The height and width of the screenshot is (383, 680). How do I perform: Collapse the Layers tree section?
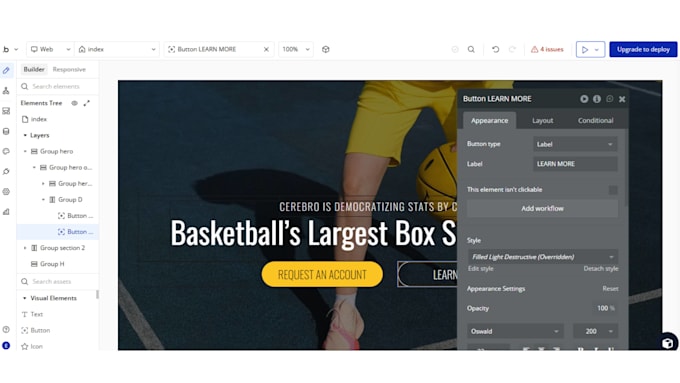point(25,135)
